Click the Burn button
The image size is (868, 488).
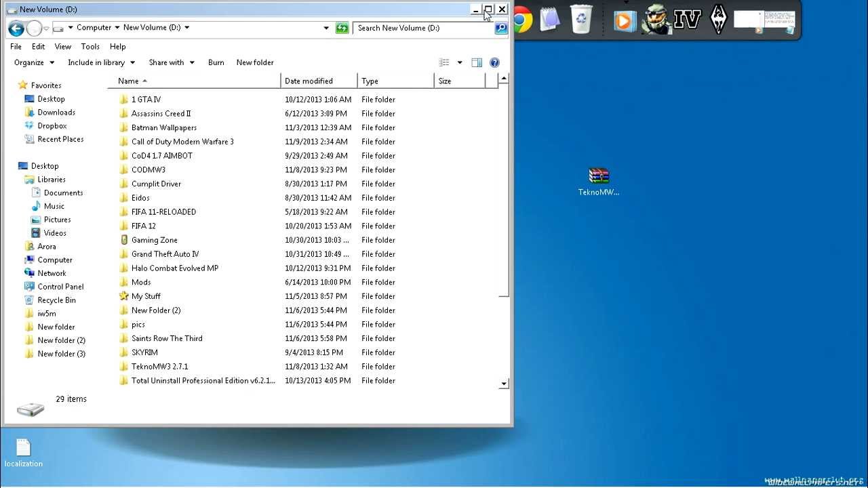[216, 62]
